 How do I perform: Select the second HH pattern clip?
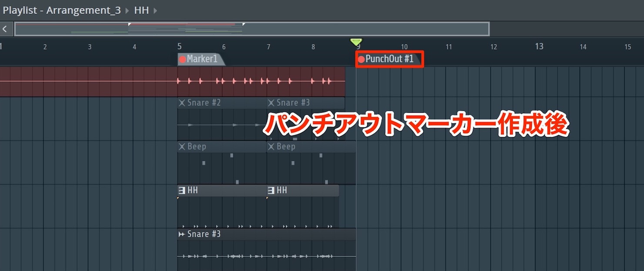(302, 207)
